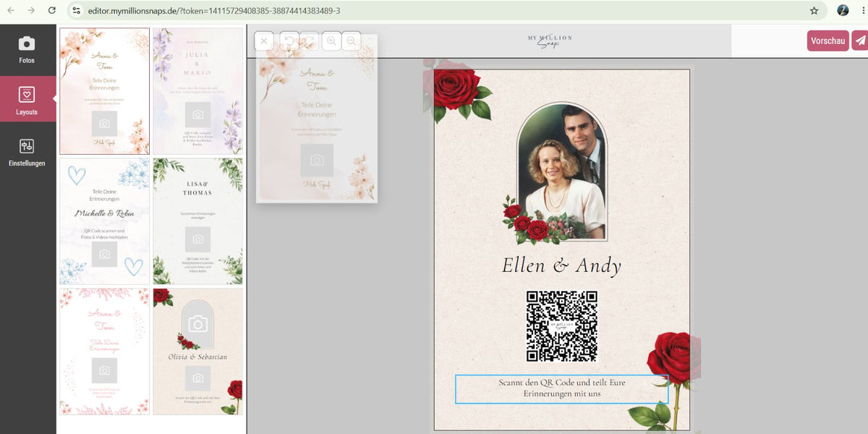Viewport: 868px width, 434px height.
Task: Redo the last undone edit
Action: pos(309,41)
